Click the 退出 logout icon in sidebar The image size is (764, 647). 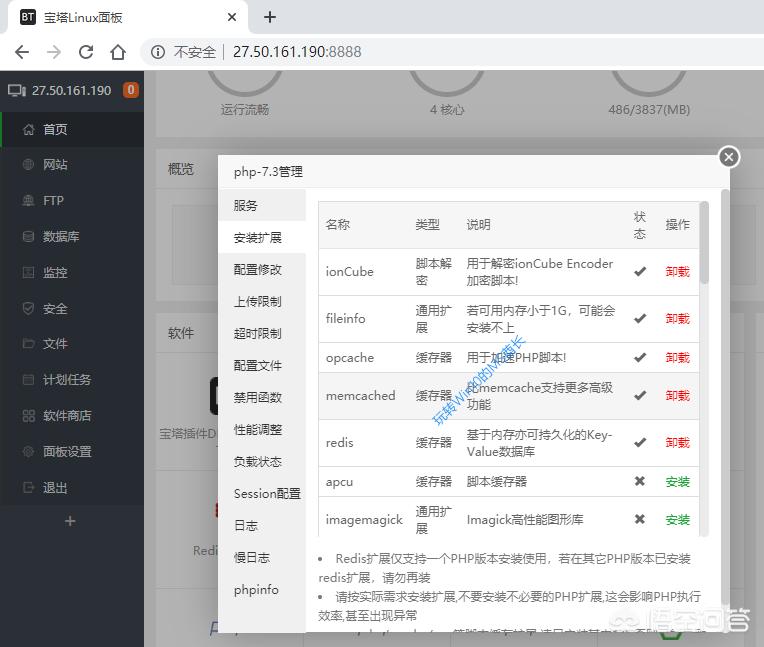[x=29, y=488]
